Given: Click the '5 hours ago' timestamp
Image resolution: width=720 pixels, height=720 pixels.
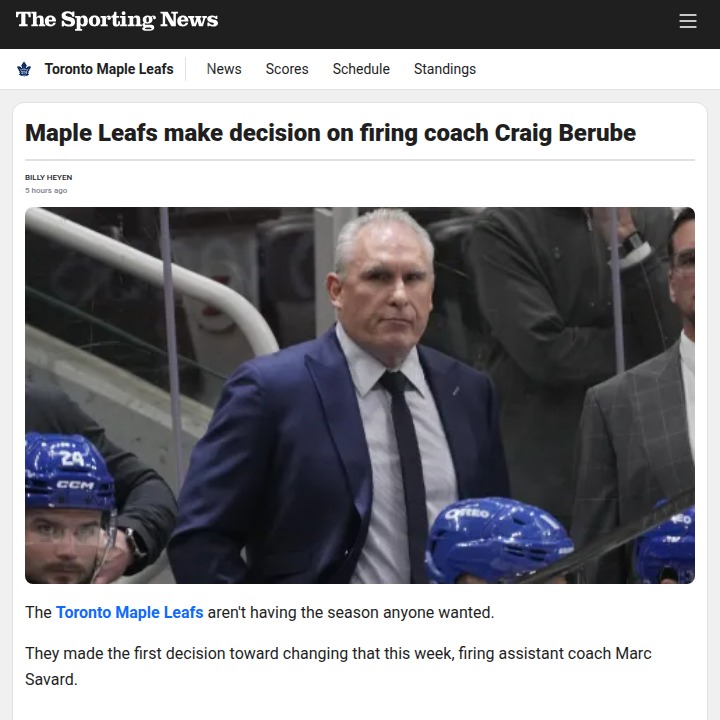Looking at the screenshot, I should pos(46,190).
